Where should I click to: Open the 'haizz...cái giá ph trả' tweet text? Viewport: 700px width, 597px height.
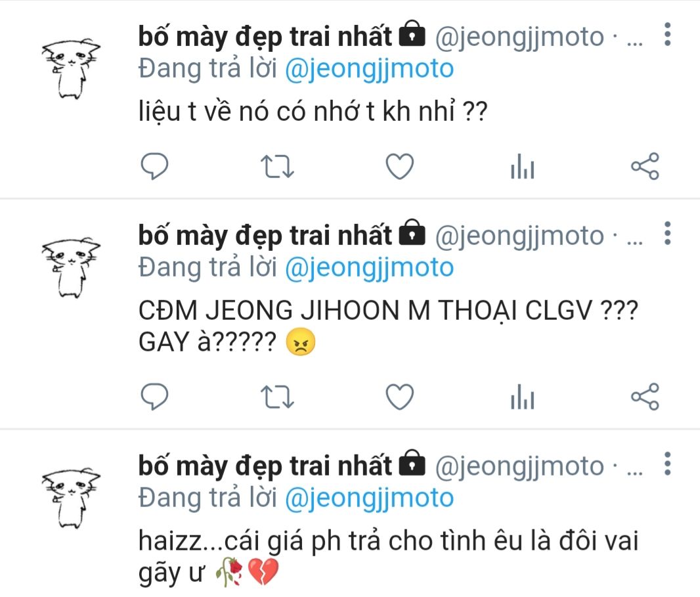click(388, 557)
